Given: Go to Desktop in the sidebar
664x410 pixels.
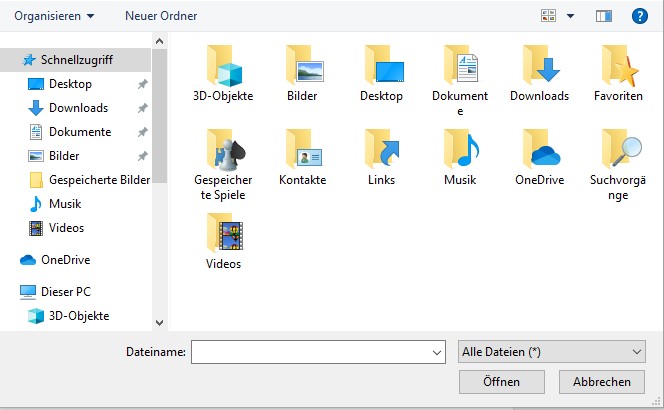Looking at the screenshot, I should point(70,84).
